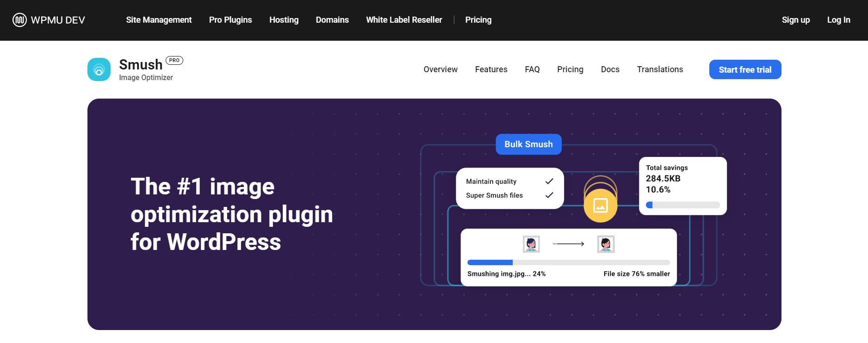Image resolution: width=868 pixels, height=343 pixels.
Task: Switch to the Features tab
Action: [491, 69]
